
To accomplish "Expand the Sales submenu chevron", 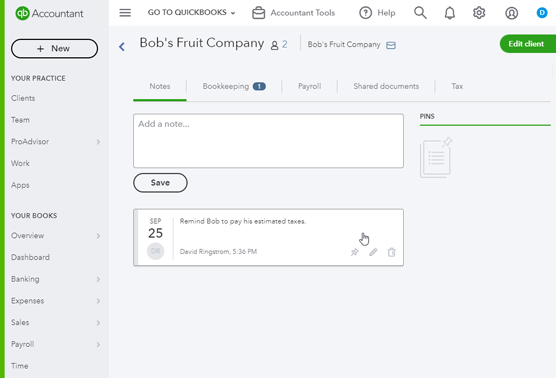I will click(x=98, y=323).
